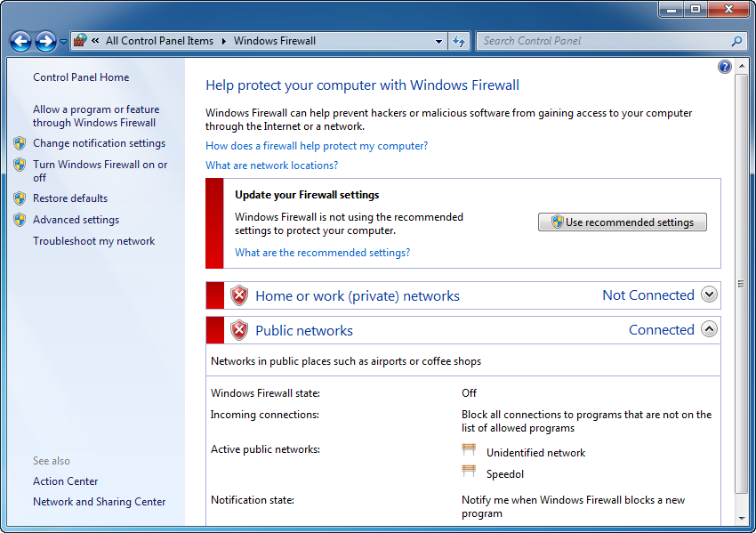Click the Forward navigation arrow
This screenshot has width=756, height=533.
tap(45, 42)
